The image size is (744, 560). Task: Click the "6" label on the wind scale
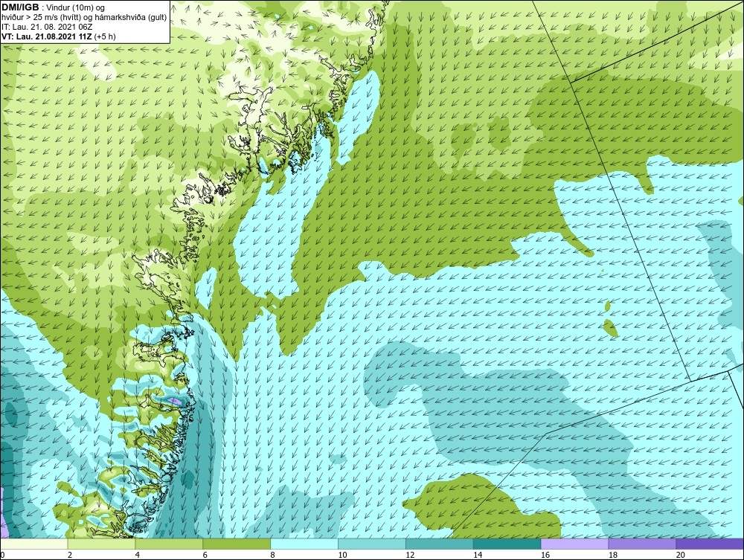pos(205,555)
